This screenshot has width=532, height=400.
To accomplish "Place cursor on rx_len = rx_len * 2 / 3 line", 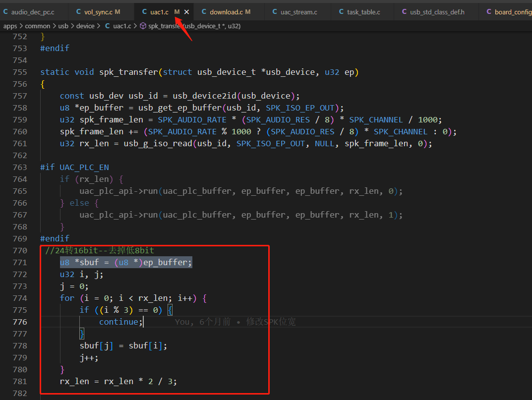I will 118,381.
